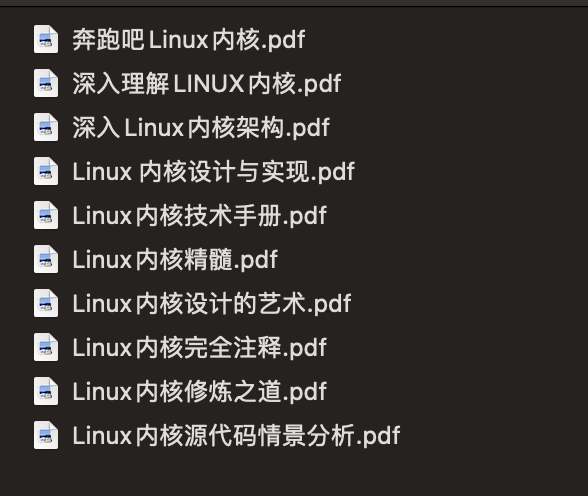
Task: Select the file name Linux 内核设计与实现.pdf
Action: tap(213, 171)
